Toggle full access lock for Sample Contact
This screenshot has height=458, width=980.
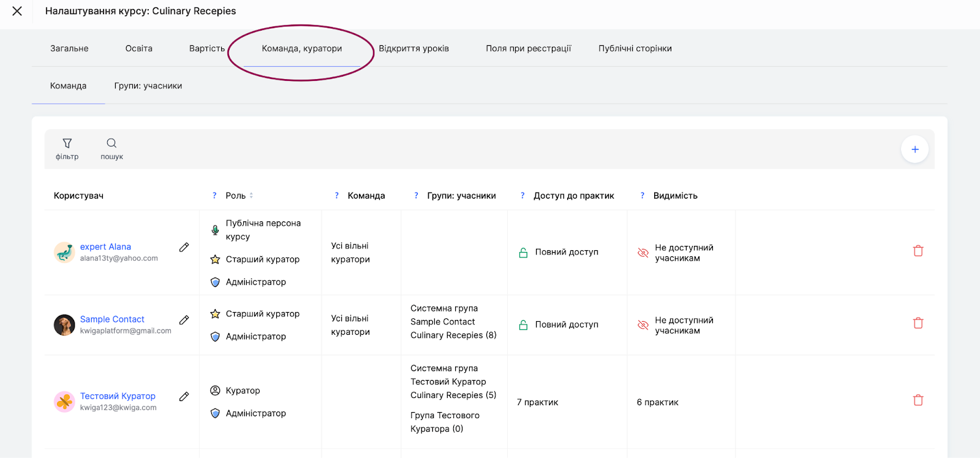click(523, 325)
